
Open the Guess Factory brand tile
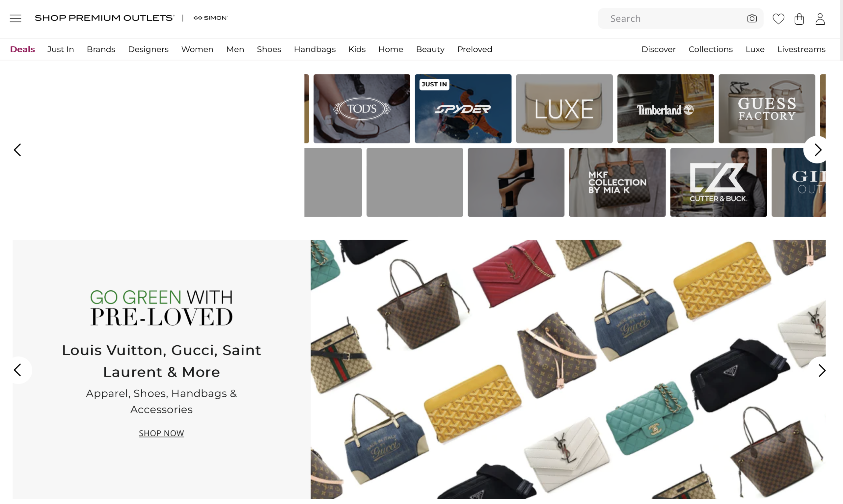click(x=767, y=109)
